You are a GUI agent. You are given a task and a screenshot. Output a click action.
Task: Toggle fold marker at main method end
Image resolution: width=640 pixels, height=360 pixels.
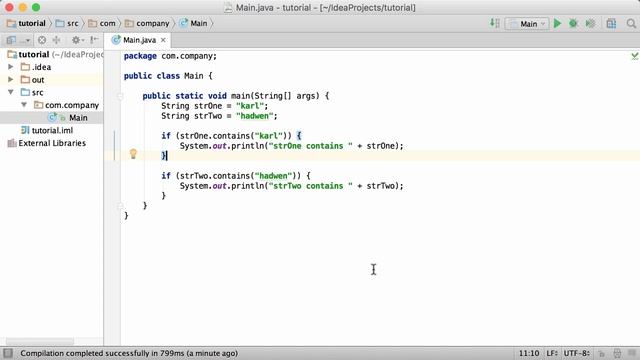[120, 206]
